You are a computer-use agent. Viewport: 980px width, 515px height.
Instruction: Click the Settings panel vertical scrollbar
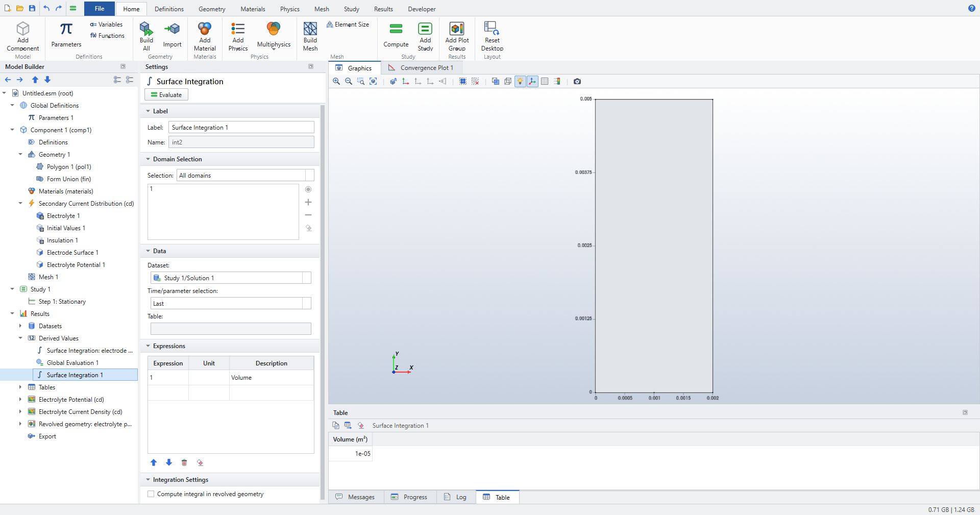(323, 301)
